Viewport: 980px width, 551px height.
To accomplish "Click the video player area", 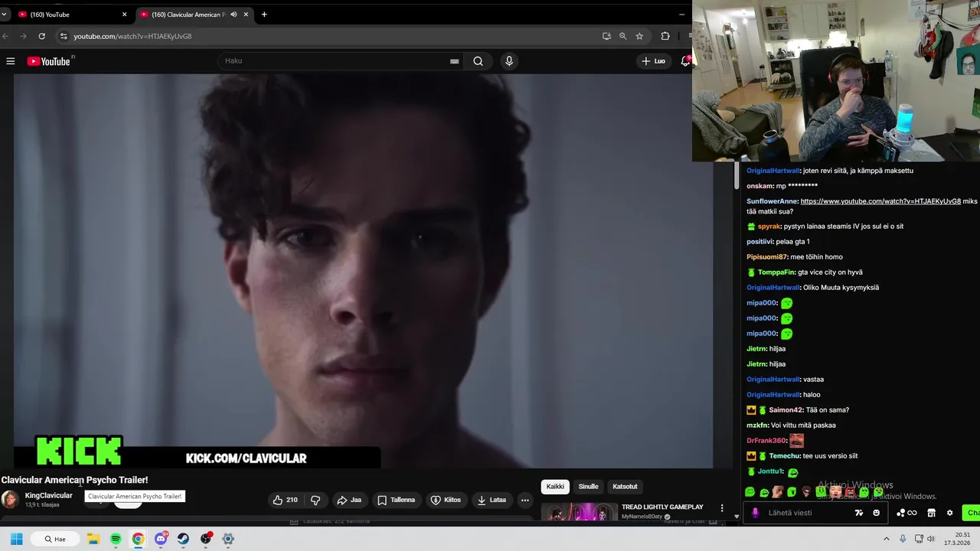I will click(364, 271).
